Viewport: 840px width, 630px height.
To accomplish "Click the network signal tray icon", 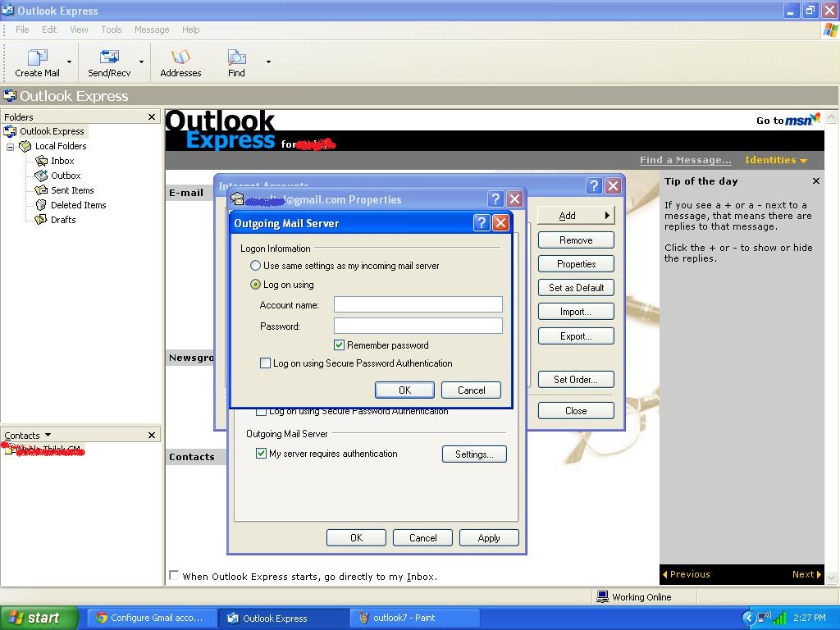I will click(779, 619).
